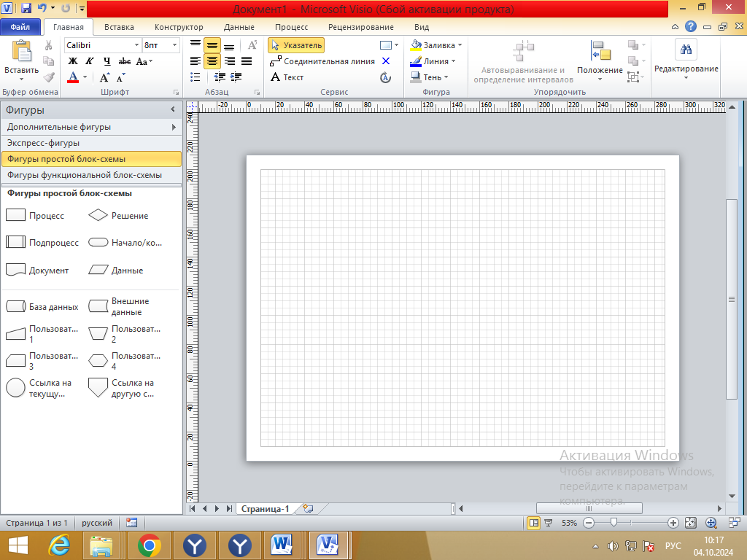Image resolution: width=747 pixels, height=560 pixels.
Task: Open the Файл menu tab
Action: point(20,27)
